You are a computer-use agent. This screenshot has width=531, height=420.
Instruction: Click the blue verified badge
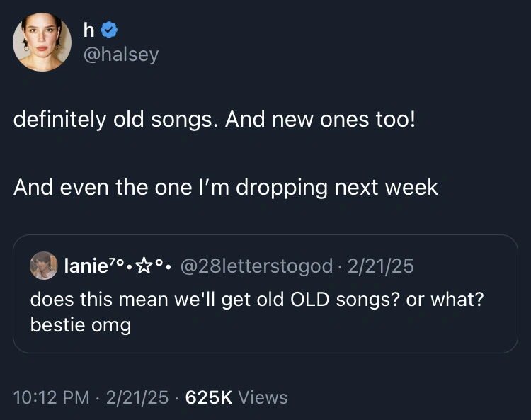(x=108, y=30)
